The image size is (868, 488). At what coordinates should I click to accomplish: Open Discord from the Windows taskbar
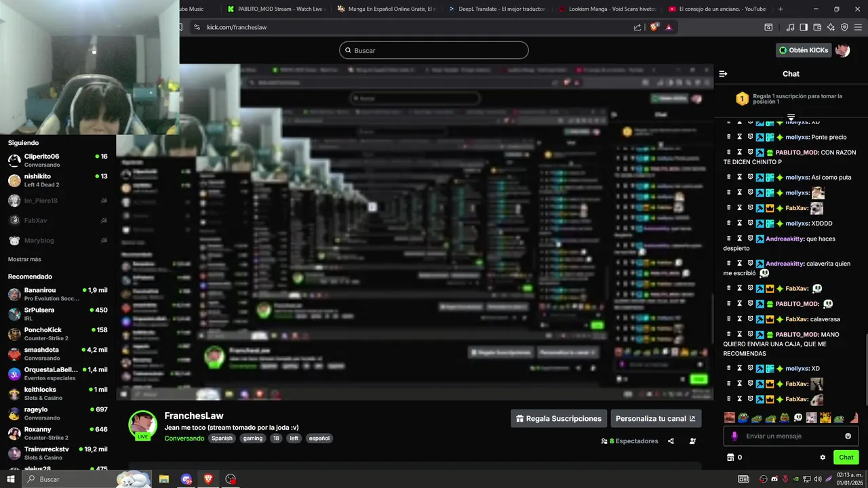pos(186,479)
